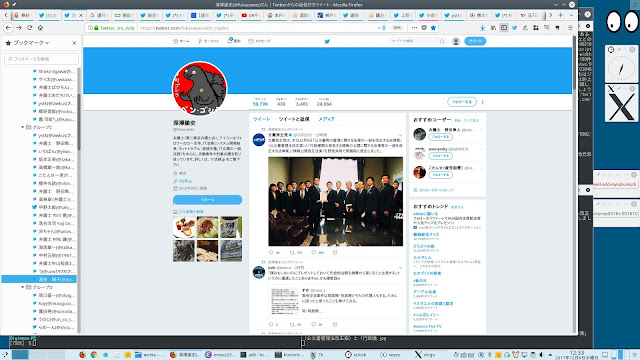Click the direct message icon on first tweet
This screenshot has height=360, width=640.
pos(335,253)
